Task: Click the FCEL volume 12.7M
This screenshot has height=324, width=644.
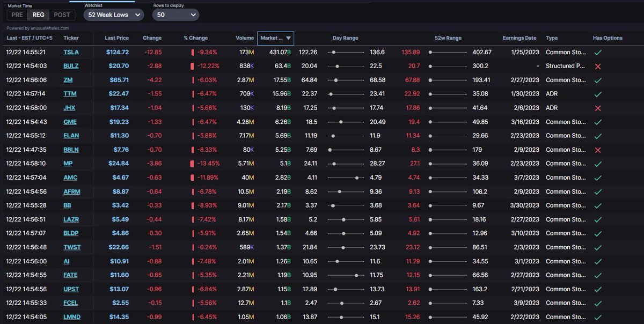Action: (x=245, y=303)
